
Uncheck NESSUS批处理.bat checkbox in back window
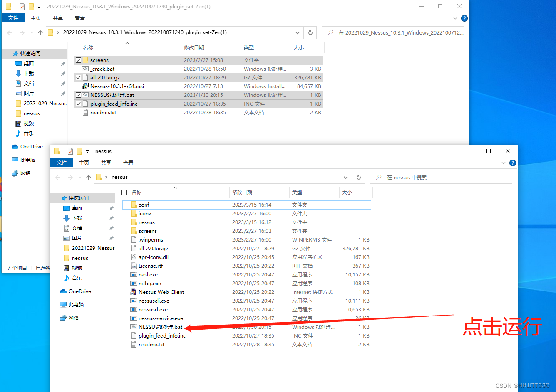click(x=78, y=95)
